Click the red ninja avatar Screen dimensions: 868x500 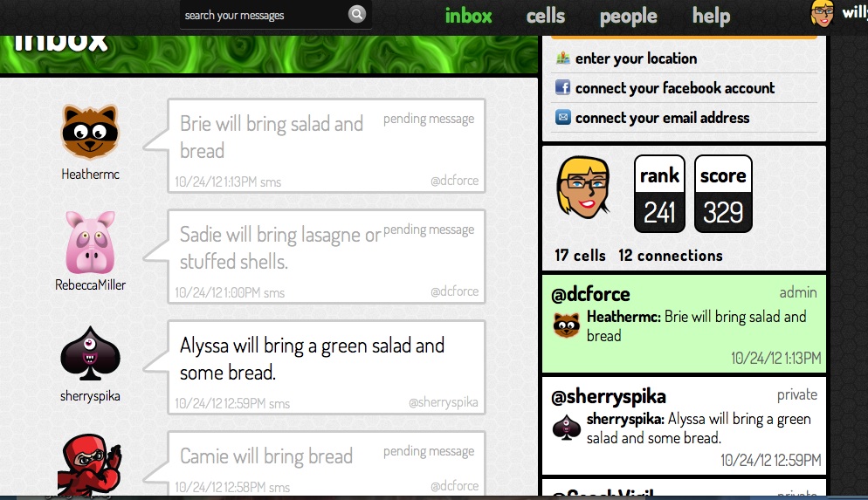point(90,464)
